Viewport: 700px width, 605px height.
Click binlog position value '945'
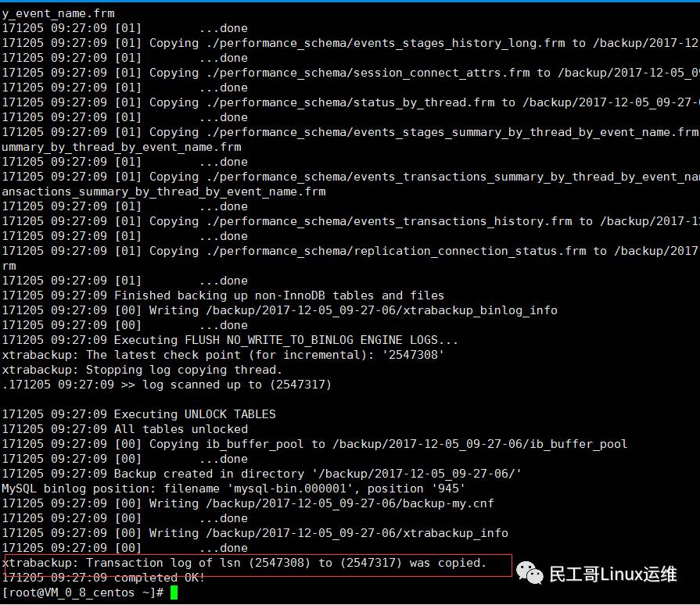pos(448,489)
